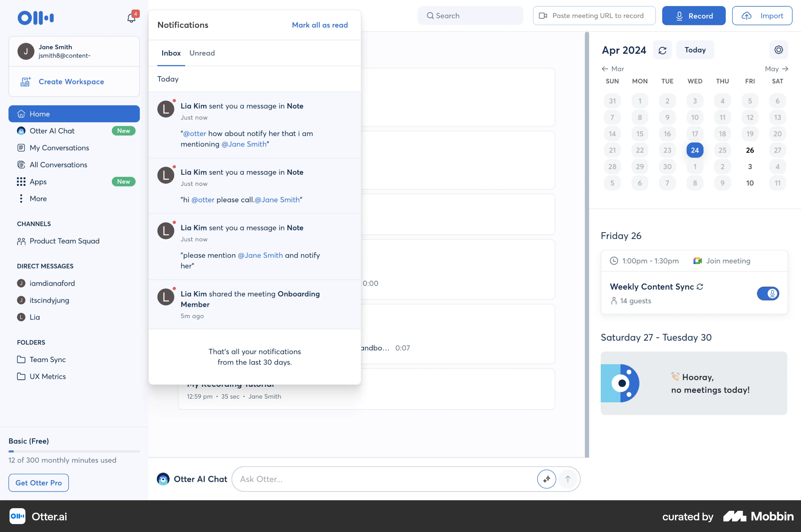Click the Record button

(x=693, y=16)
